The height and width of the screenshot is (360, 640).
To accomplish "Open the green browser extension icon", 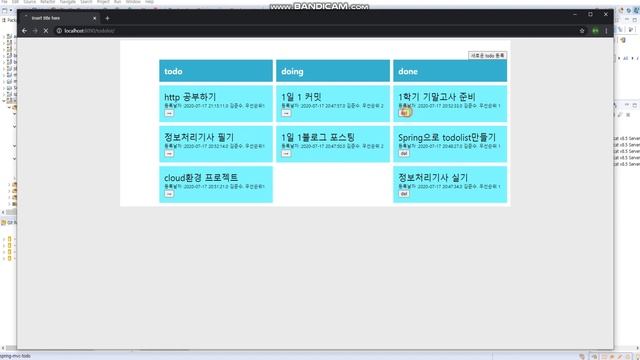I will point(596,31).
